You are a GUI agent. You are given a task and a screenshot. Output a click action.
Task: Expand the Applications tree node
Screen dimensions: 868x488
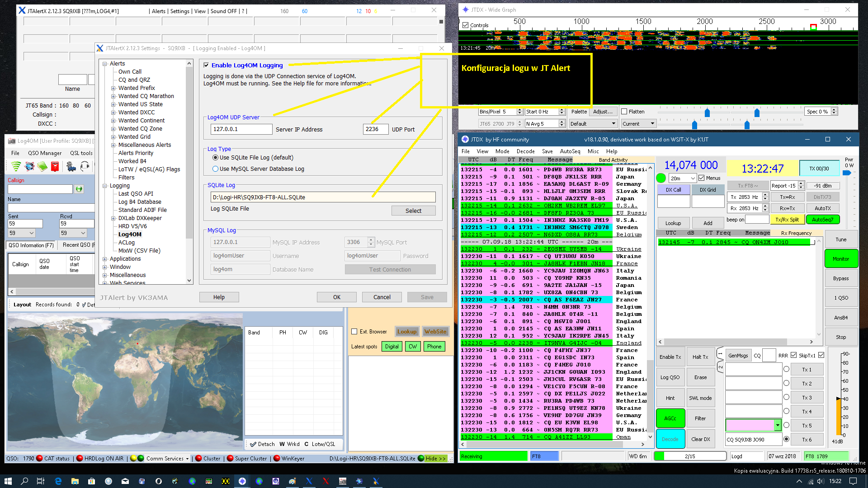pyautogui.click(x=105, y=259)
